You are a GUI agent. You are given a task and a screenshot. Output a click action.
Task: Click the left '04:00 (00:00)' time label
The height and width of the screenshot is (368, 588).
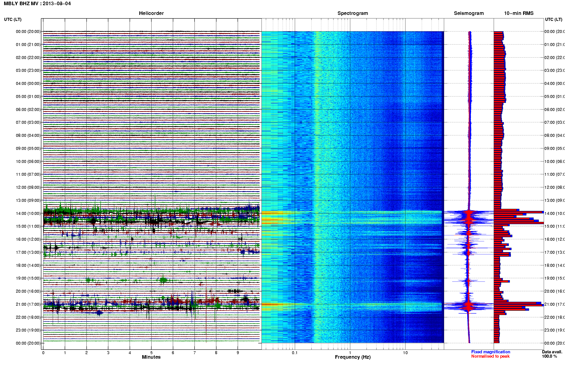point(28,83)
